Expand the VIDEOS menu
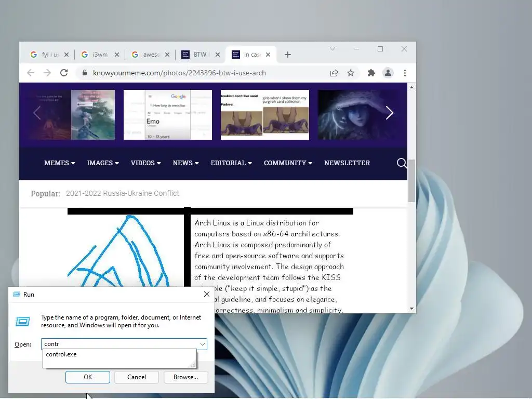This screenshot has width=532, height=399. (145, 163)
